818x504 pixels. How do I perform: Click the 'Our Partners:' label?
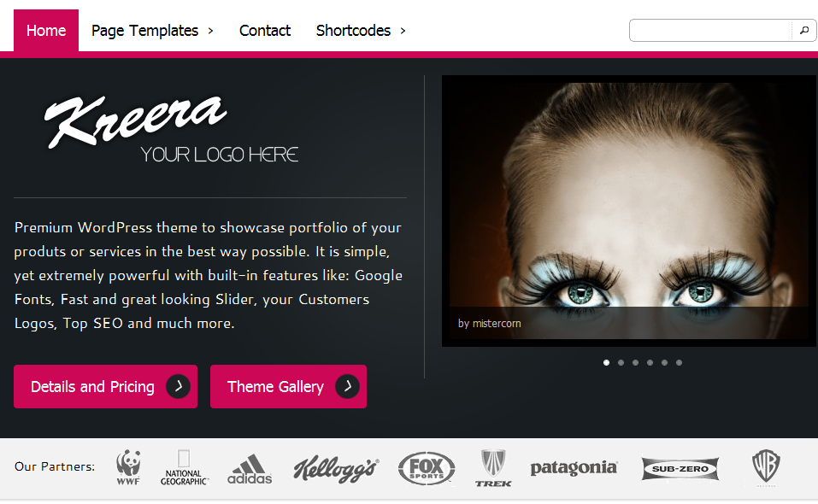pyautogui.click(x=55, y=466)
